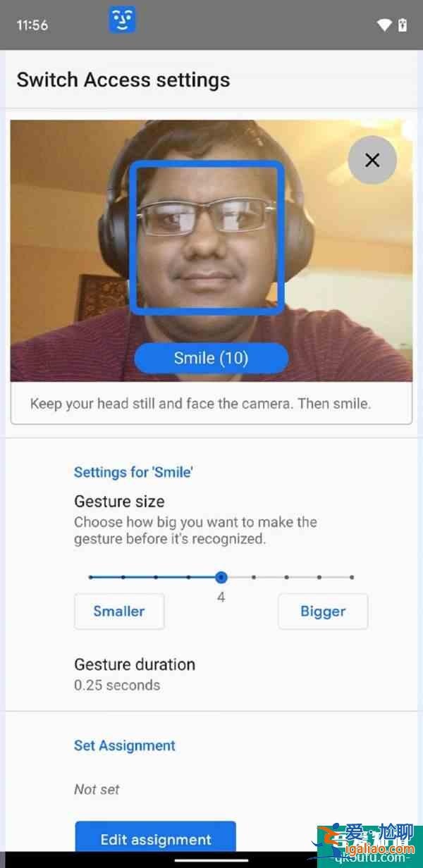Tap the 11:56 clock in the status bar
Viewport: 423px width, 868px height.
[32, 25]
